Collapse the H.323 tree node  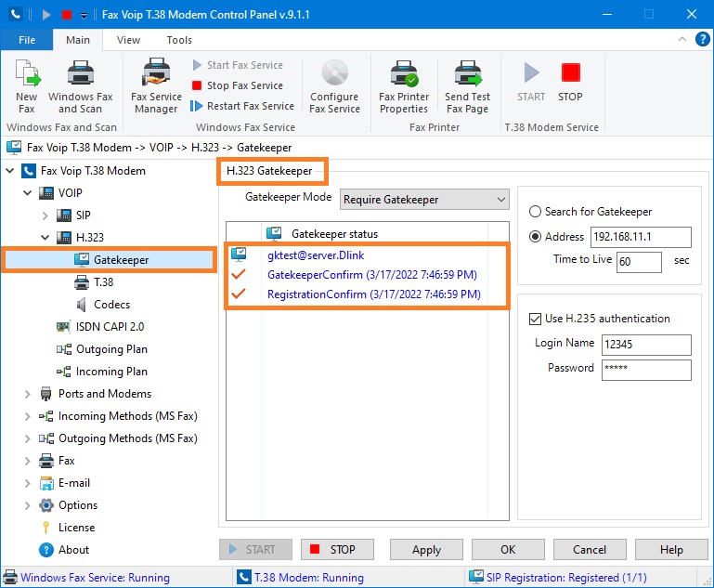click(45, 238)
